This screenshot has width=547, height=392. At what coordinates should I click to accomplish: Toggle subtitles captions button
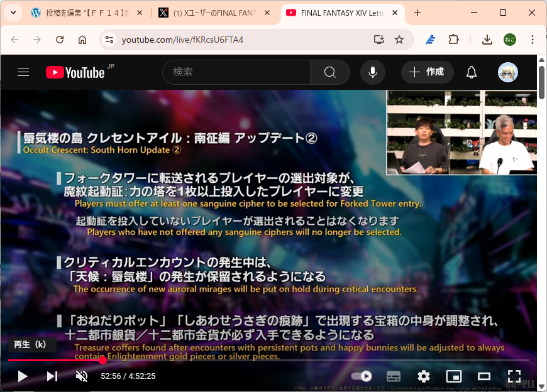pyautogui.click(x=394, y=376)
